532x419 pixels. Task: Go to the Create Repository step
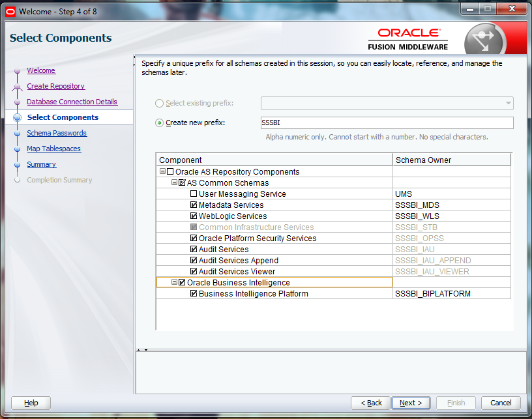coord(55,86)
